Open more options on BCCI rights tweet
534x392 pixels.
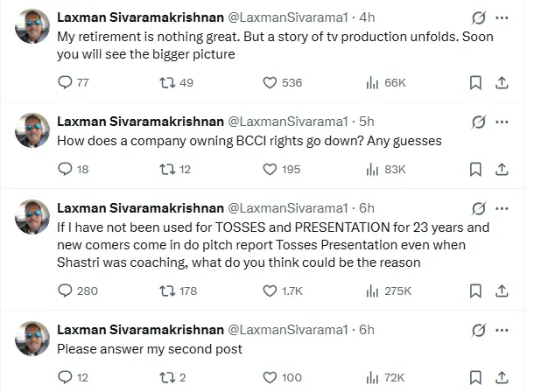(x=502, y=122)
